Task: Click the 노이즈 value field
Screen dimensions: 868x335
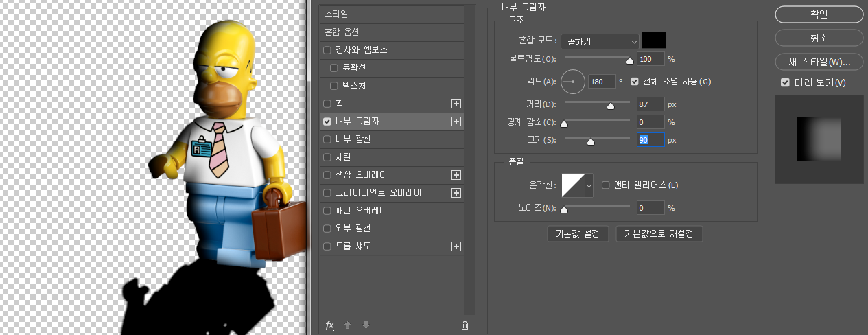Action: (x=651, y=207)
